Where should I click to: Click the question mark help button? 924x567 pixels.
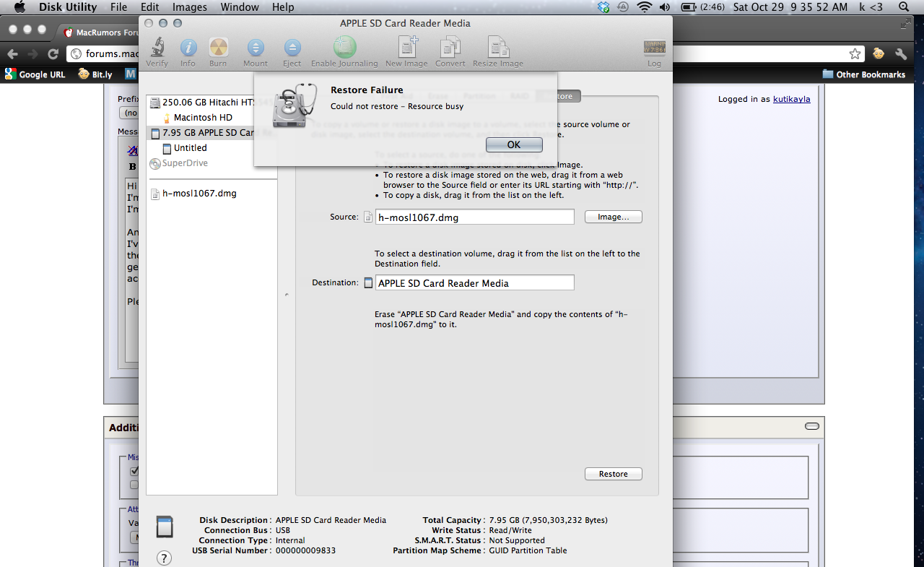[x=164, y=558]
